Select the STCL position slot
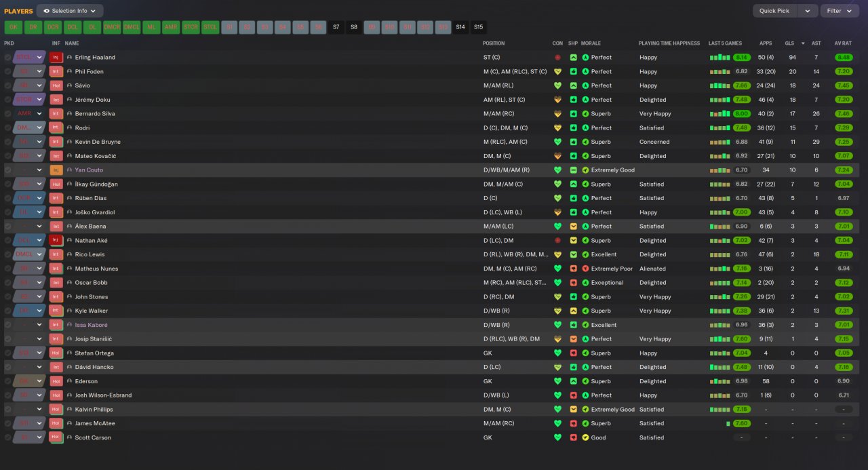The height and width of the screenshot is (470, 868). tap(210, 27)
